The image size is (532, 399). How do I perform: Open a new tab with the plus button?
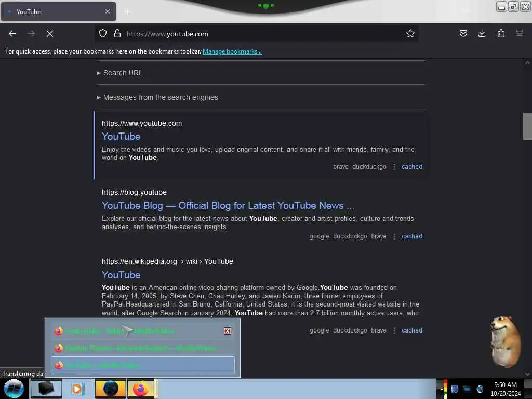coord(127,12)
